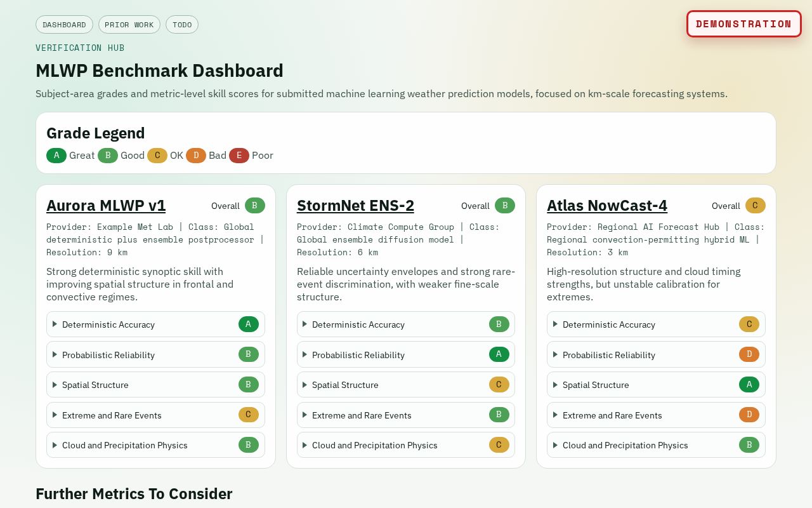Click the Grade Legend heading
Image resolution: width=812 pixels, height=508 pixels.
pyautogui.click(x=96, y=133)
